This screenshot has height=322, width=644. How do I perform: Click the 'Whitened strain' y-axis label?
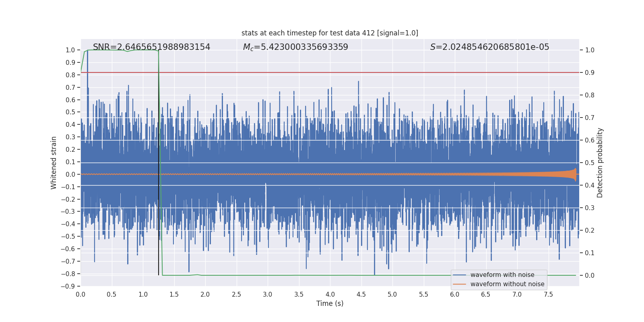click(x=54, y=163)
